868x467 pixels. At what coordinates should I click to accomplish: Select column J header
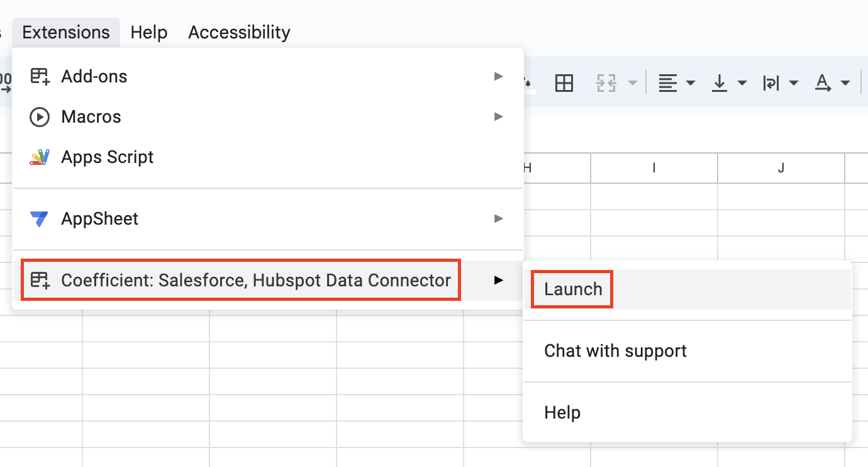(781, 168)
